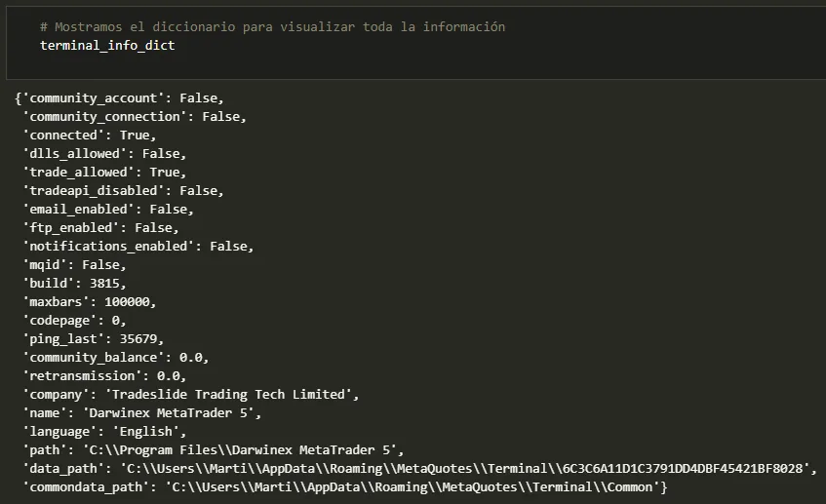
Task: Click the 'community_connection' output line
Action: click(135, 117)
